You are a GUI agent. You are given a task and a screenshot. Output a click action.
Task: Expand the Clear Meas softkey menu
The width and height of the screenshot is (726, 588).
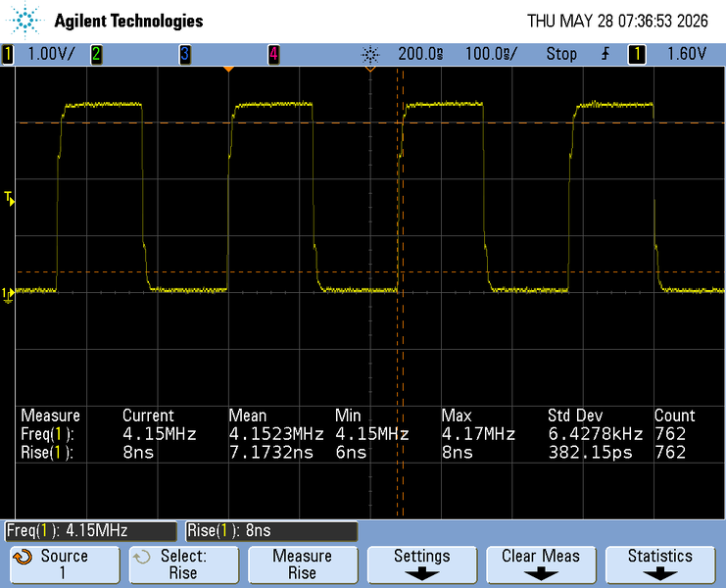point(541,564)
